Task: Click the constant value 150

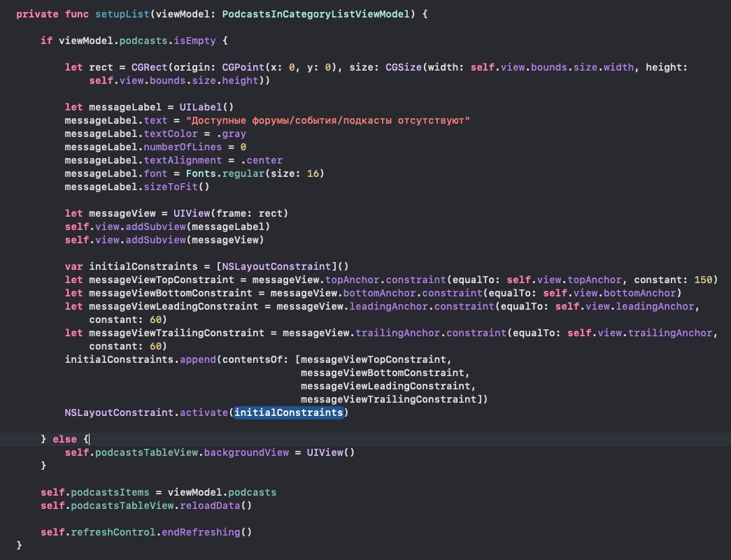Action: [x=704, y=280]
